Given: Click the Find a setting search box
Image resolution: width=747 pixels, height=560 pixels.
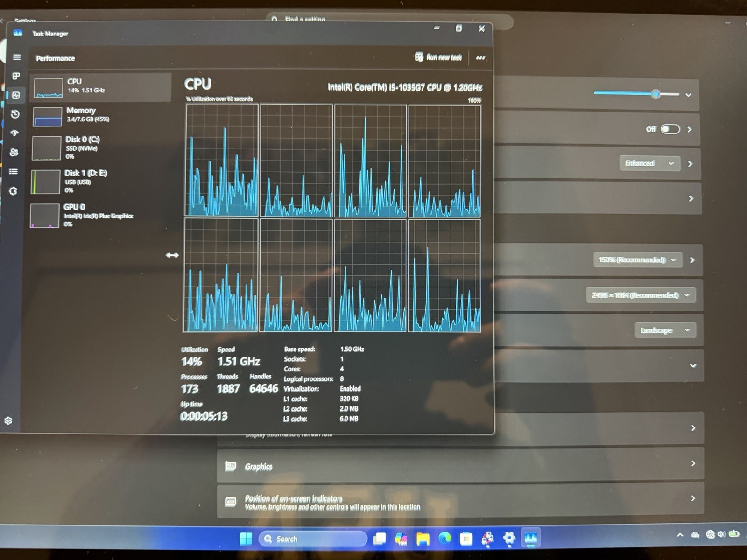Looking at the screenshot, I should (x=390, y=20).
